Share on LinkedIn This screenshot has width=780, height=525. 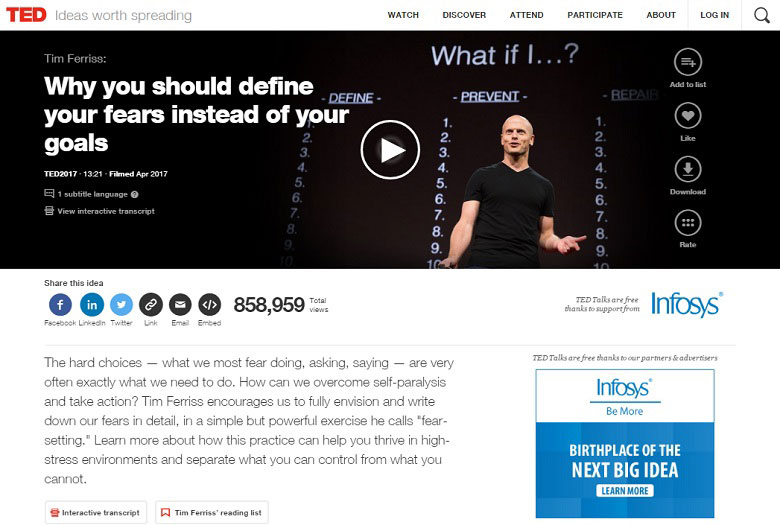coord(92,305)
